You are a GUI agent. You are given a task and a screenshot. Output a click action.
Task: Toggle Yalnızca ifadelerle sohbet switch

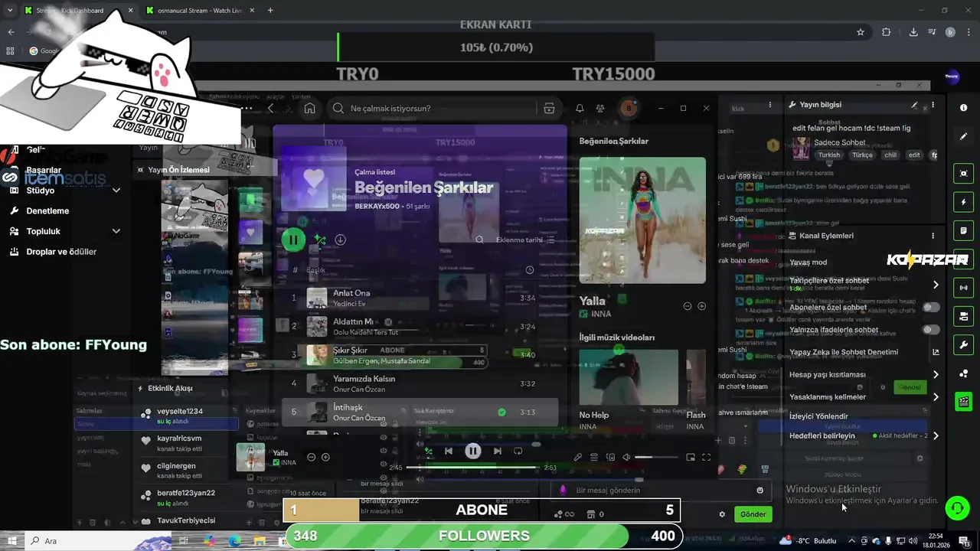coord(931,330)
